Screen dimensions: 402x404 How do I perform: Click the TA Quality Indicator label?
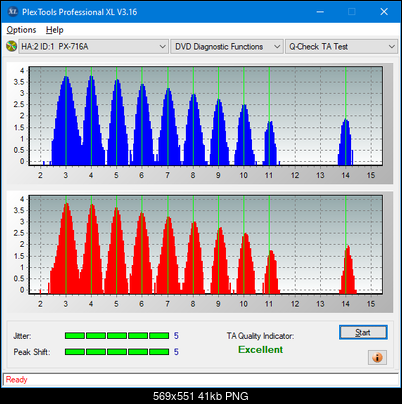(x=260, y=336)
